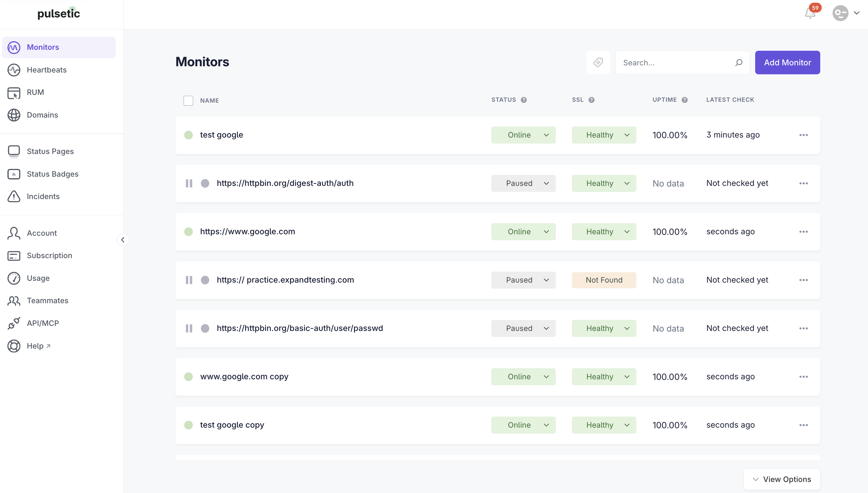This screenshot has height=493, width=868.
Task: Expand Healthy SSL dropdown for httpbin digest-auth
Action: [x=604, y=184]
